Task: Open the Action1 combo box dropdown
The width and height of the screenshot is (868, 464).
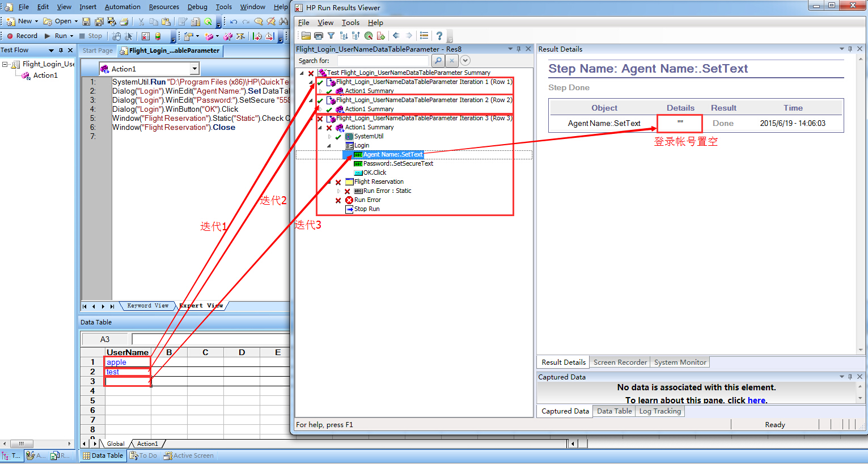Action: tap(194, 69)
